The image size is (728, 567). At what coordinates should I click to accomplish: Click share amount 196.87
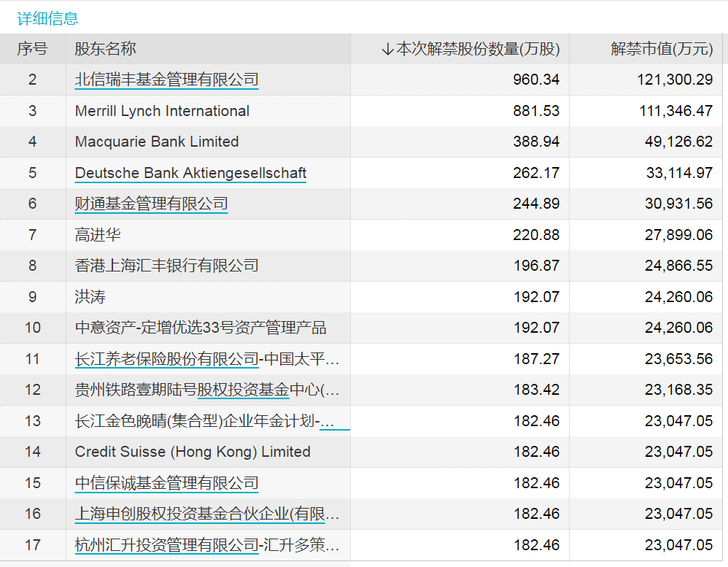click(536, 266)
